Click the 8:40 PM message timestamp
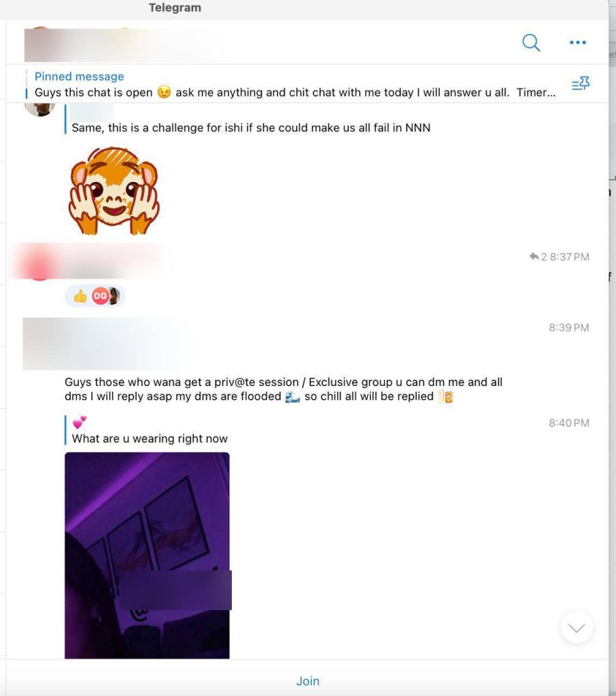This screenshot has height=696, width=616. 569,423
